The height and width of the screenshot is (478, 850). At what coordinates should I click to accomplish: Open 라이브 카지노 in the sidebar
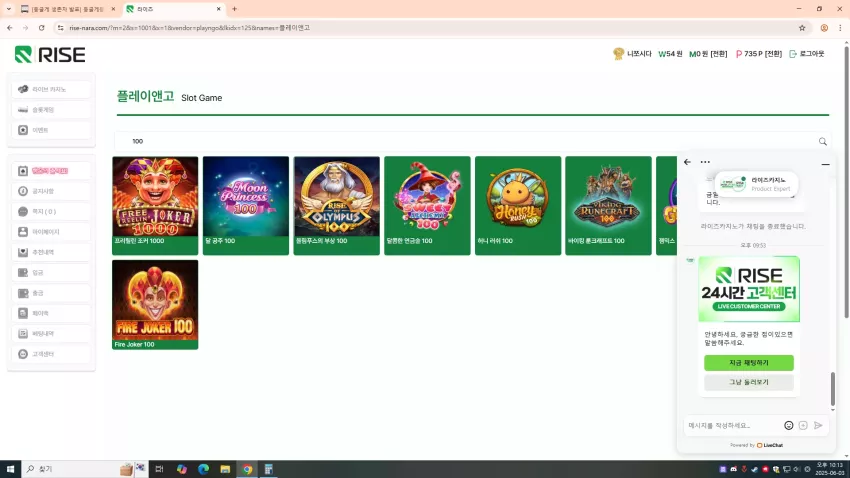point(51,89)
